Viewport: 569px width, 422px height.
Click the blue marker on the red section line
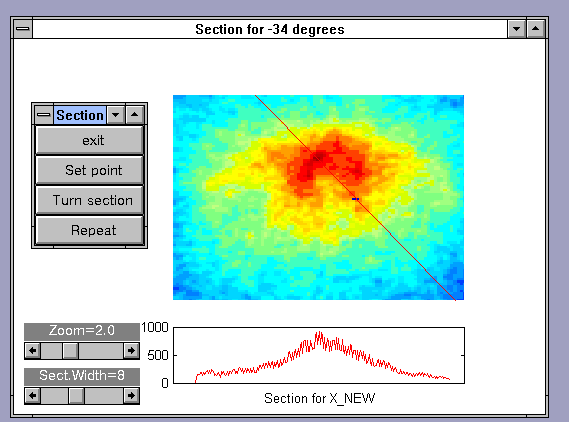[355, 199]
